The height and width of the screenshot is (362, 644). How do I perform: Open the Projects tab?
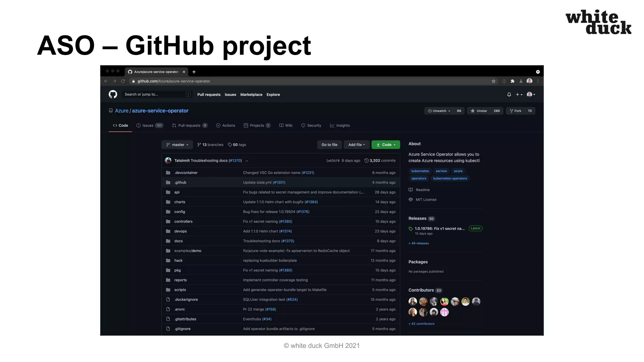[x=257, y=125]
